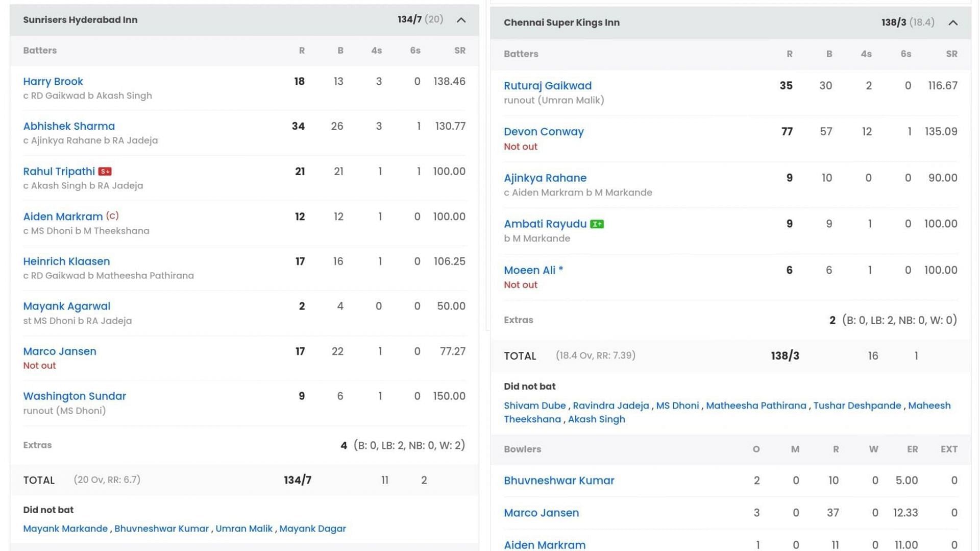
Task: Open Heinrich Klaasen's profile link
Action: pyautogui.click(x=66, y=261)
